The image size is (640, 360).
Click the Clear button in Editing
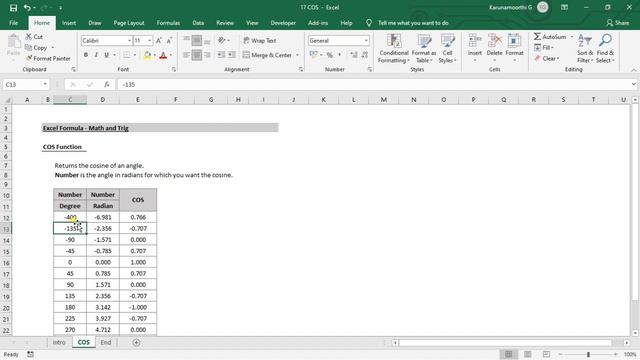pos(547,58)
